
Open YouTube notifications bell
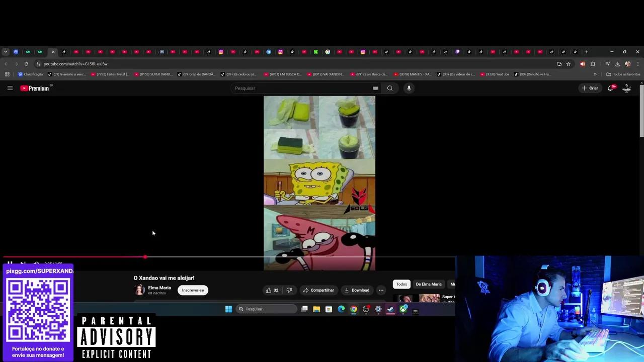click(611, 88)
